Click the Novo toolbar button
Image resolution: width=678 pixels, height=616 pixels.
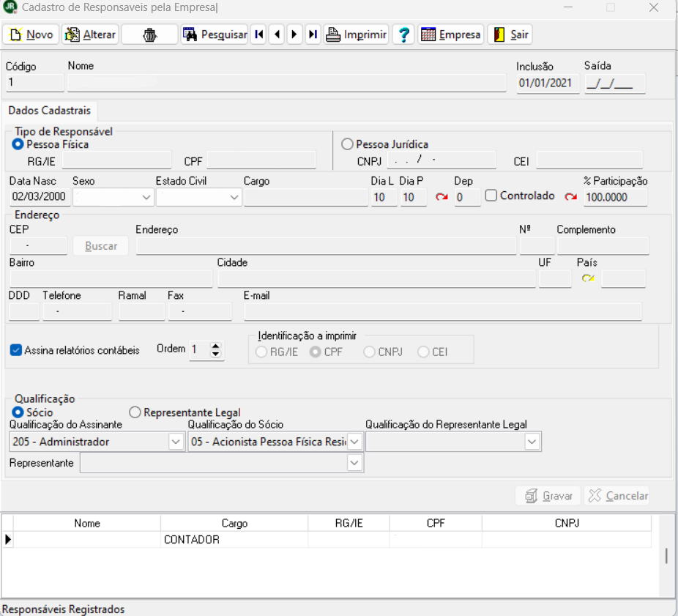[31, 34]
